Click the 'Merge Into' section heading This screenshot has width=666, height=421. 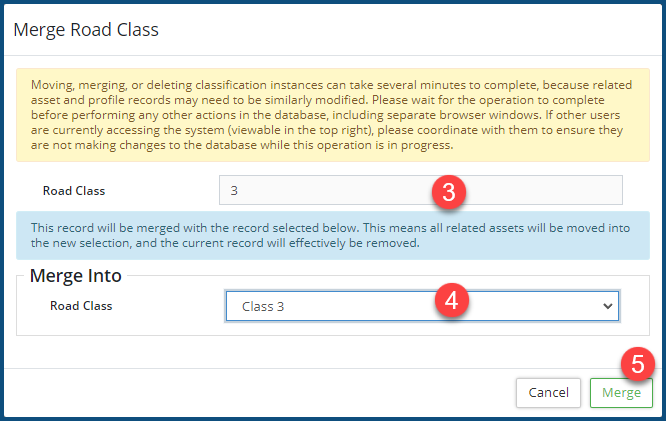[77, 276]
